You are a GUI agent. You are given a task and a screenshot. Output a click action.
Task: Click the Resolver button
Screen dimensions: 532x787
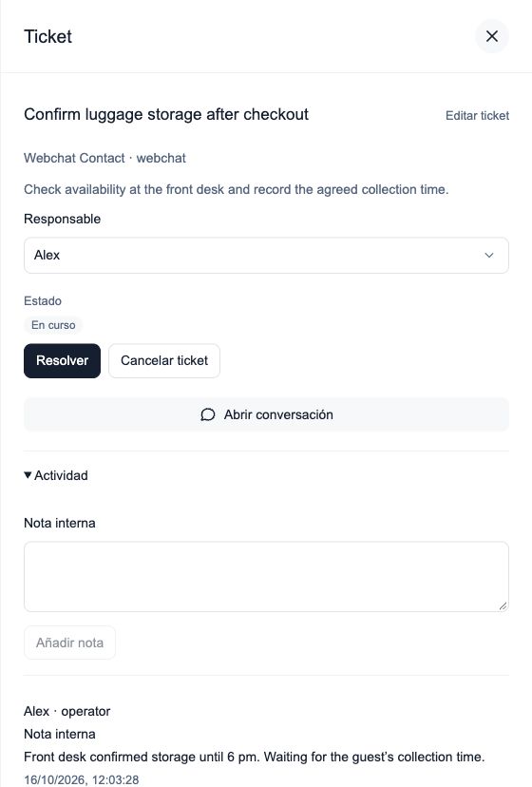coord(63,360)
